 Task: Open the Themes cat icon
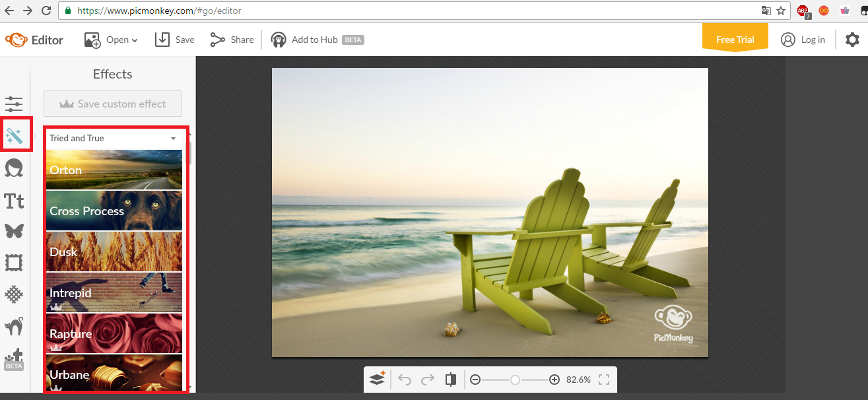tap(14, 326)
